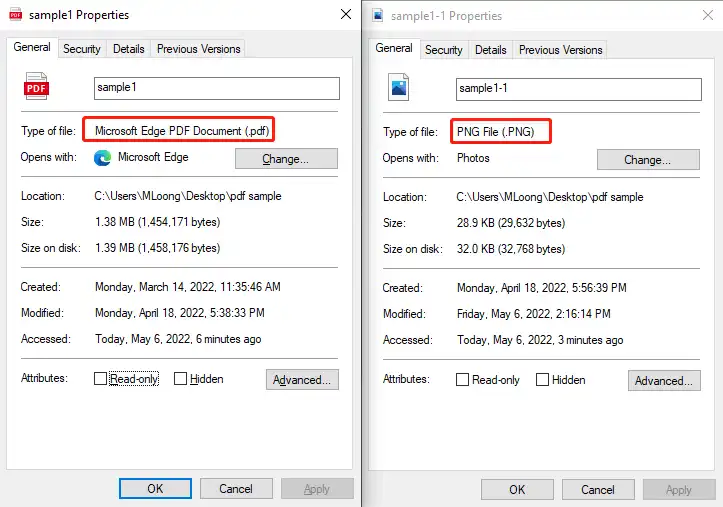Viewport: 723px width, 507px height.
Task: Open Advanced attributes for sample1
Action: point(302,380)
